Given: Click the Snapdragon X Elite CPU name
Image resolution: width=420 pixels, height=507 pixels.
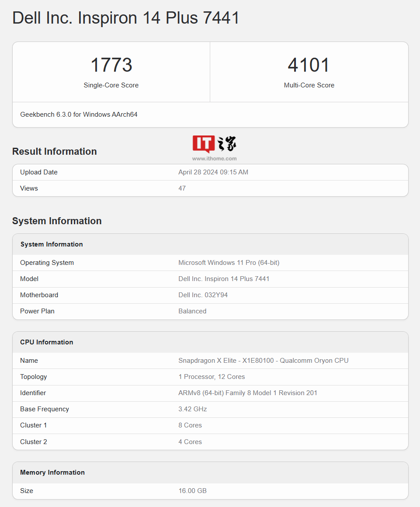Looking at the screenshot, I should pos(263,360).
